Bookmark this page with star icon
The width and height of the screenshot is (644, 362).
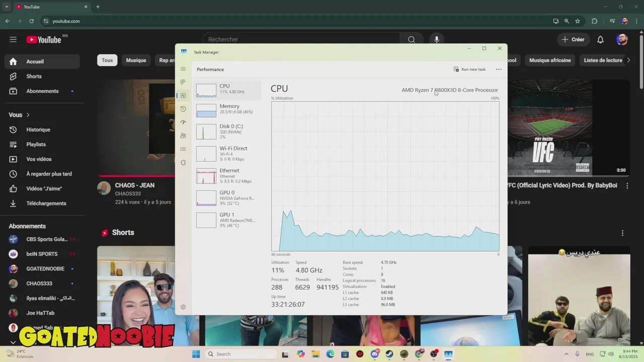coord(578,21)
